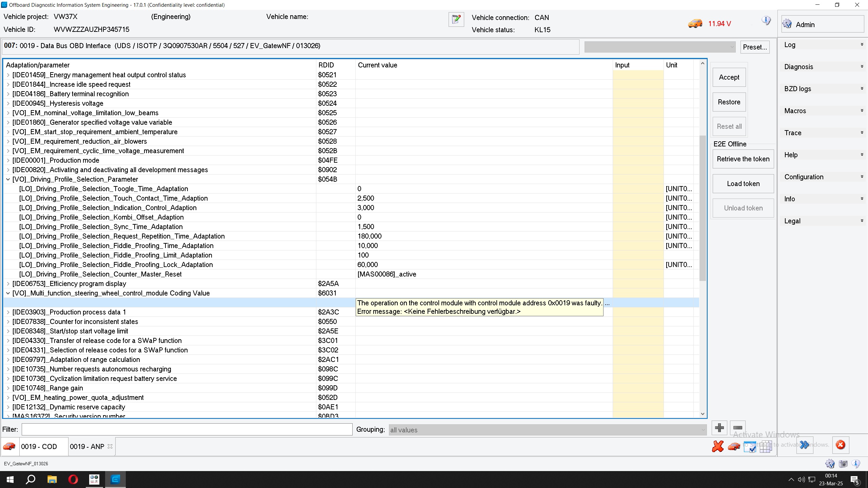Click the window with checkmark icon

click(x=750, y=447)
